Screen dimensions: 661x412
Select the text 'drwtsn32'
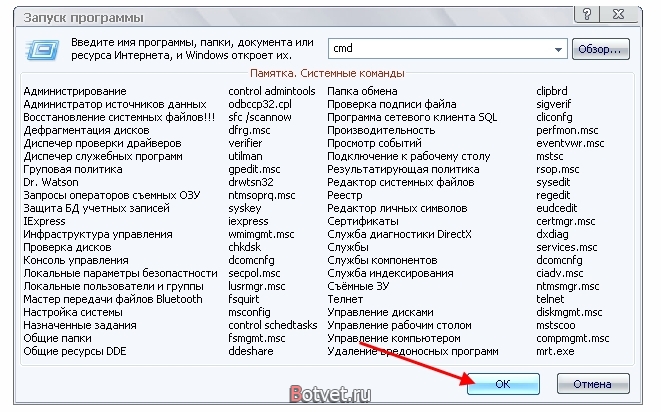(251, 182)
